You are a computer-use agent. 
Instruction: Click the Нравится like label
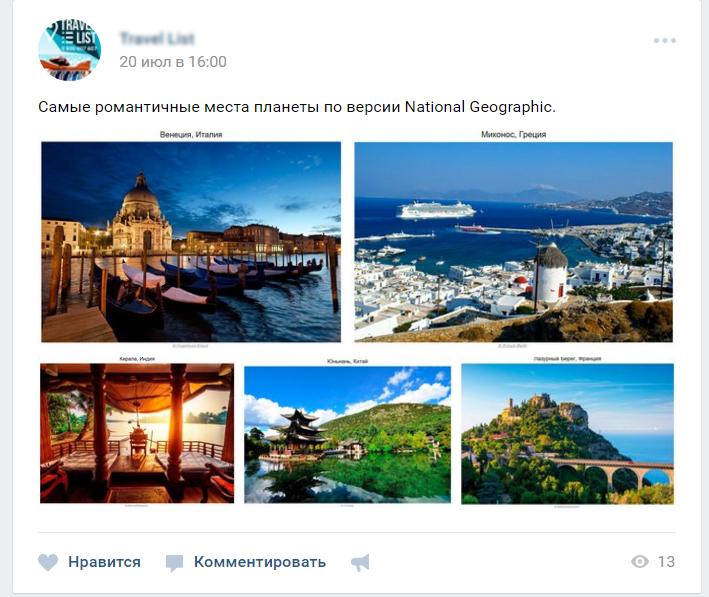(x=104, y=562)
